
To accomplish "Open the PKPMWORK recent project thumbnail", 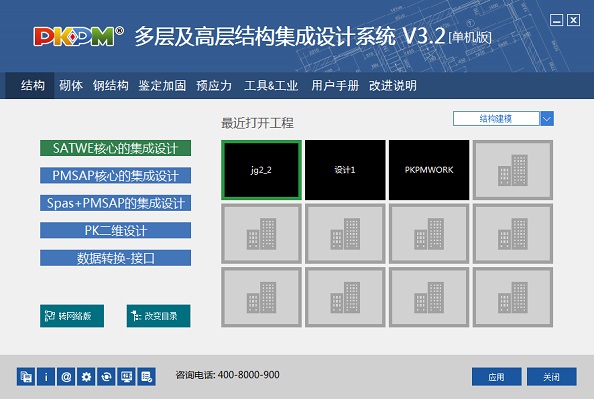I will [429, 170].
